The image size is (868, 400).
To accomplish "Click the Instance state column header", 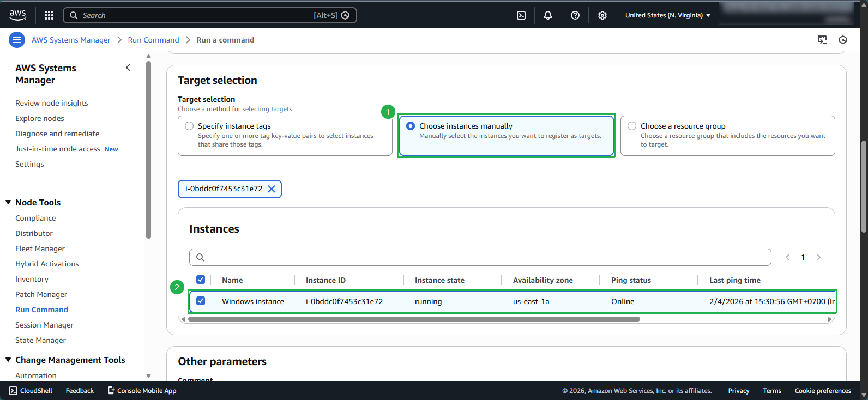I will tap(439, 280).
